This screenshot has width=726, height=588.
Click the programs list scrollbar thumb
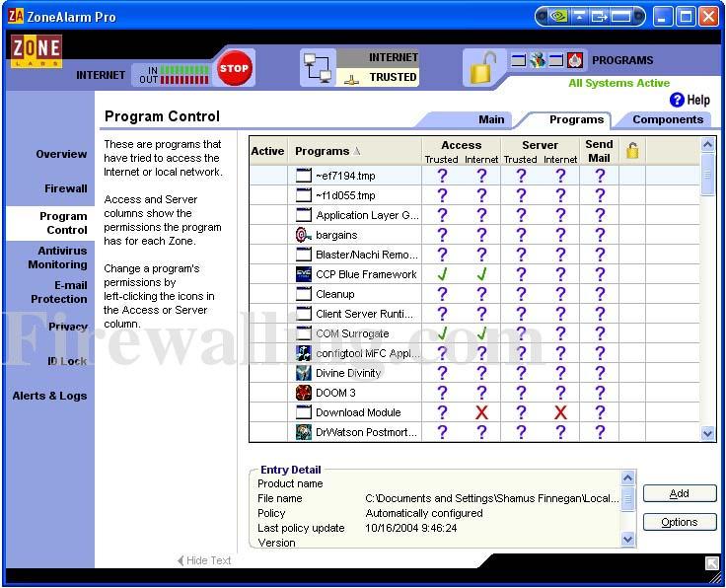707,175
